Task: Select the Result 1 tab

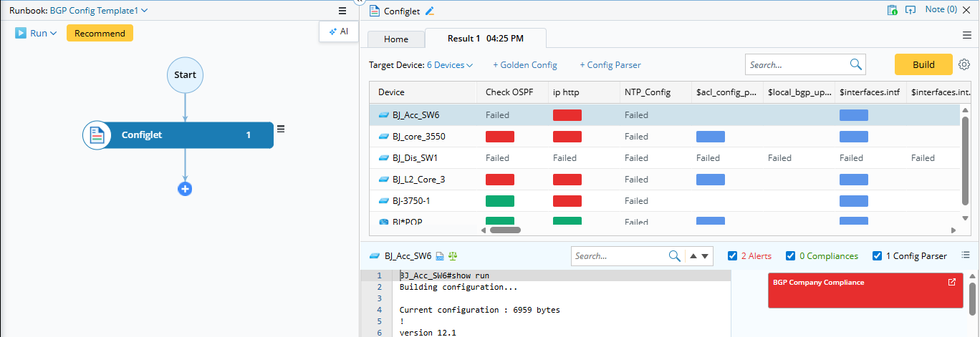Action: [485, 39]
